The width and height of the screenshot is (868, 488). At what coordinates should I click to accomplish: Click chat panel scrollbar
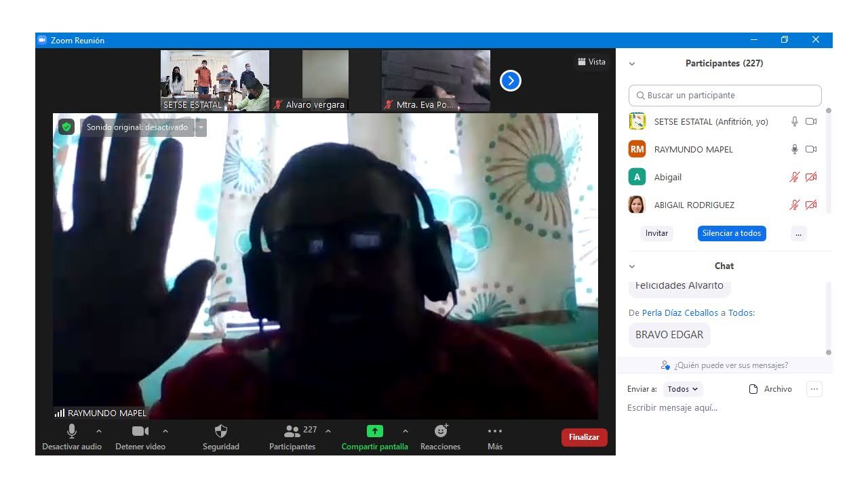pos(829,319)
